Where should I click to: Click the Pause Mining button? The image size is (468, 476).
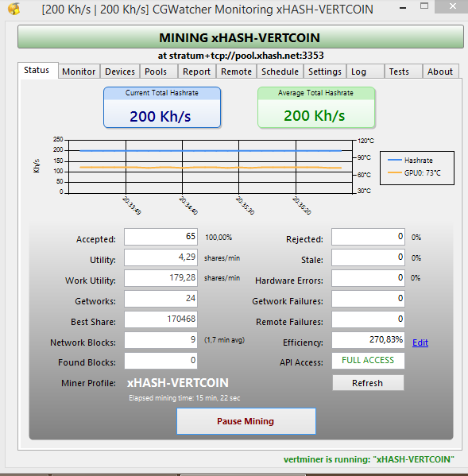click(246, 421)
